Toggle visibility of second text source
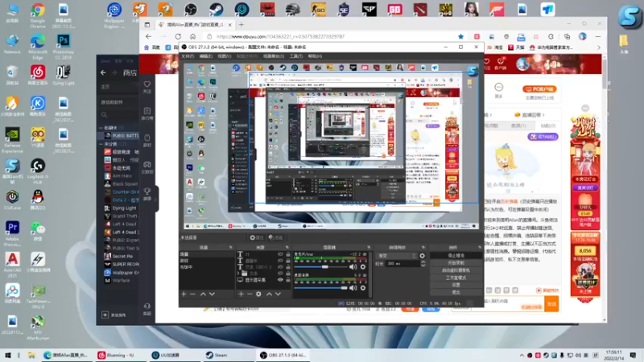This screenshot has width=644, height=362. [x=280, y=261]
